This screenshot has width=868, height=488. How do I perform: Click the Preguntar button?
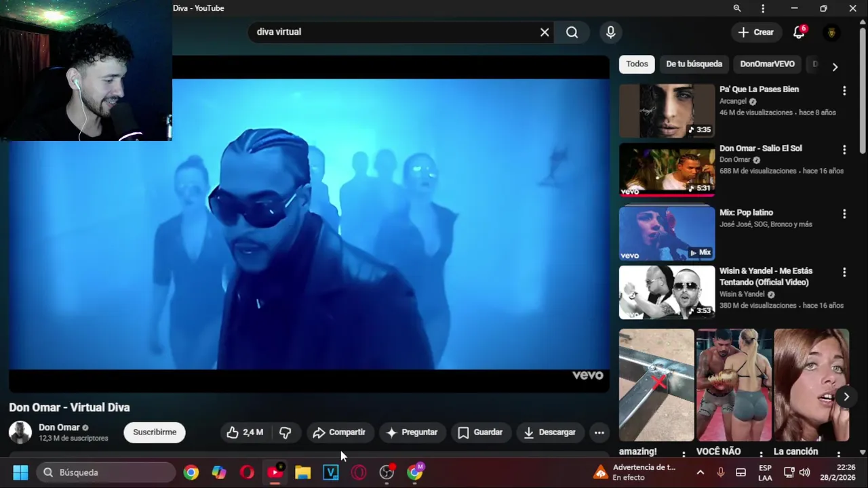[x=412, y=432]
